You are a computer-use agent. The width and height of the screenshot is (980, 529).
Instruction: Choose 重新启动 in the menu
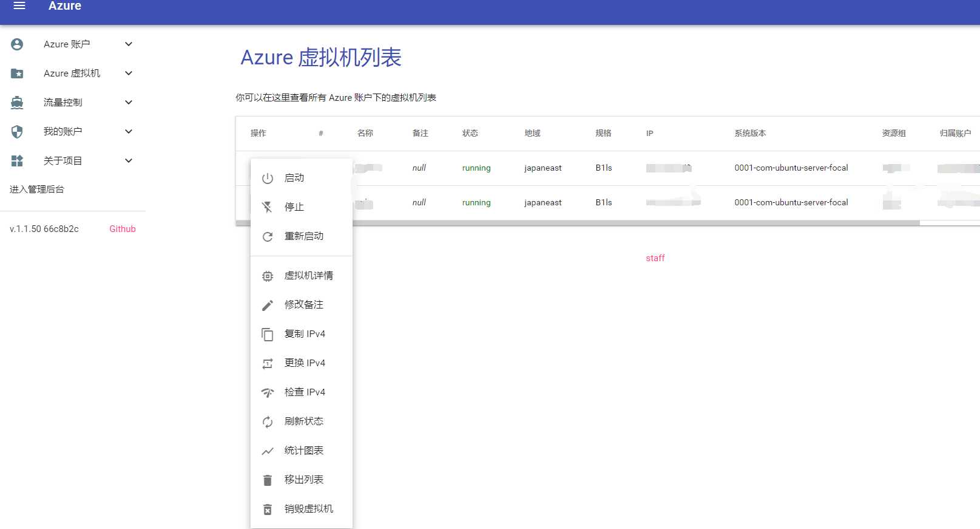point(302,236)
